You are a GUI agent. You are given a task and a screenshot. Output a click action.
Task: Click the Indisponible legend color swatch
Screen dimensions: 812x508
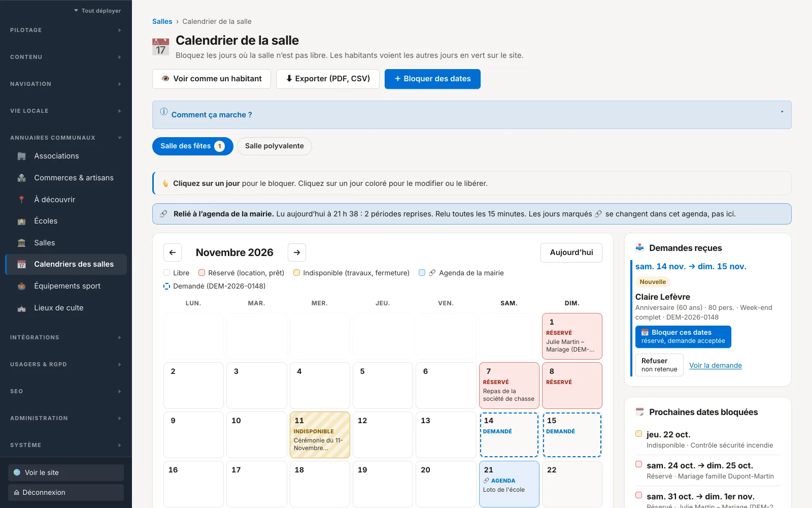[296, 273]
